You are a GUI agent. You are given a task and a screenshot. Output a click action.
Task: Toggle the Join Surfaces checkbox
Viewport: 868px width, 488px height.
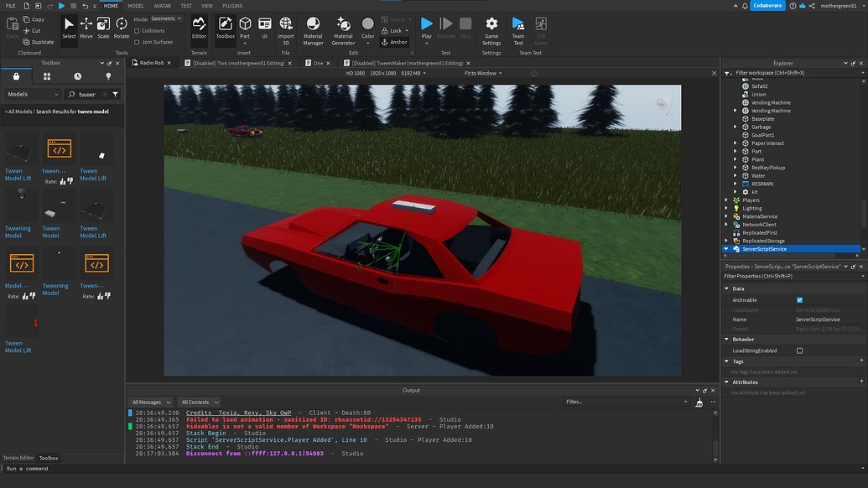[x=137, y=42]
